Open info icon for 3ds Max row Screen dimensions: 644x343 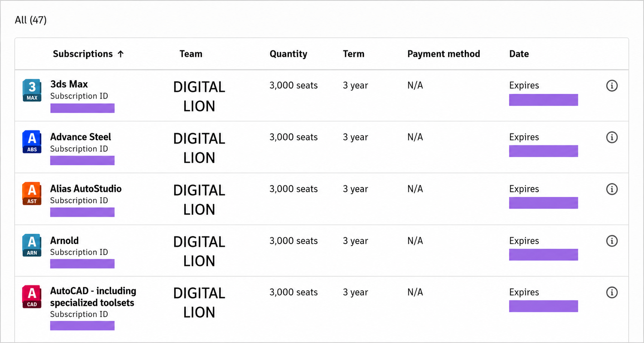click(x=612, y=86)
